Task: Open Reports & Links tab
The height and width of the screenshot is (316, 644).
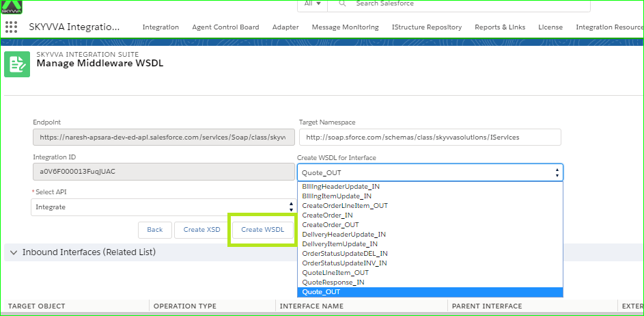Action: [x=500, y=27]
